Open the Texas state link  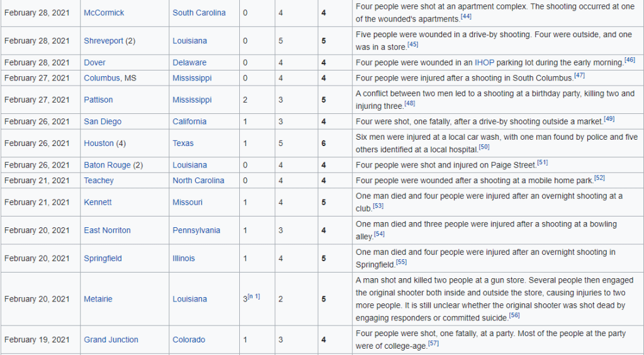click(183, 144)
